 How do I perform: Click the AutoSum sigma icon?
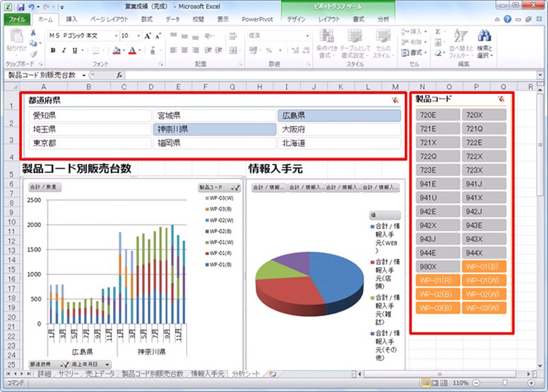click(438, 32)
